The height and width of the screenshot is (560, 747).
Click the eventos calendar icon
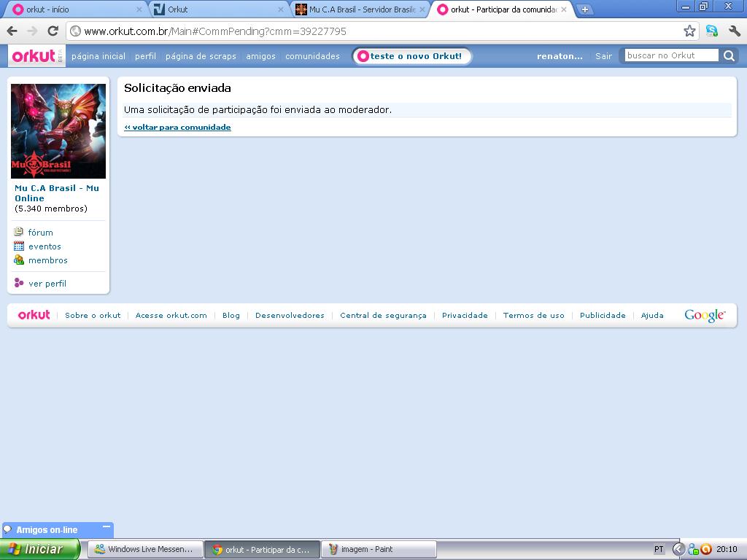click(x=19, y=246)
